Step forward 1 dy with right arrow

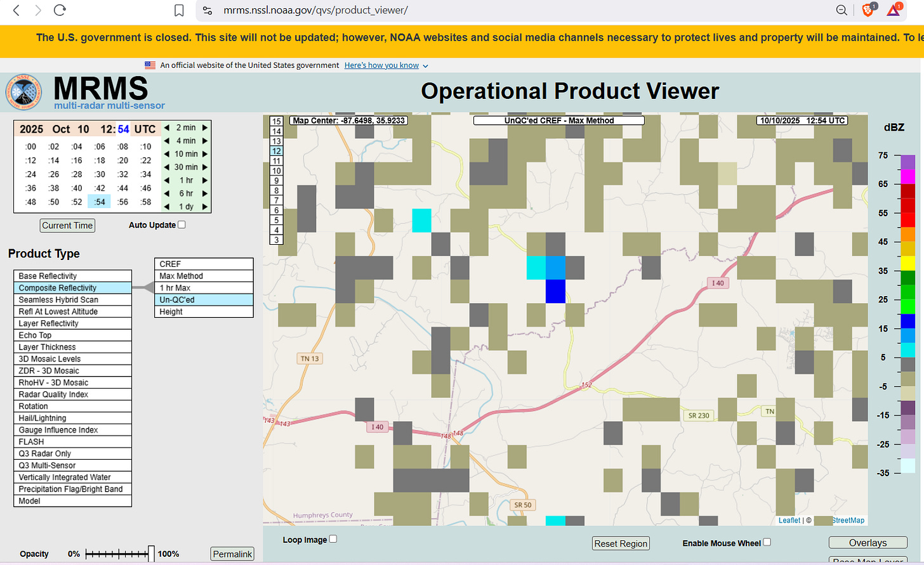click(x=205, y=207)
